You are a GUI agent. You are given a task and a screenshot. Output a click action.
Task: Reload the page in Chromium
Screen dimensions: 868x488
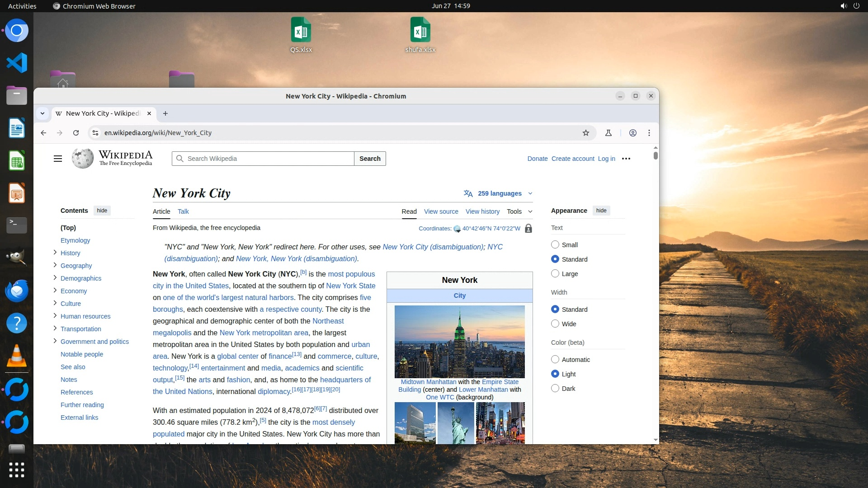click(76, 133)
